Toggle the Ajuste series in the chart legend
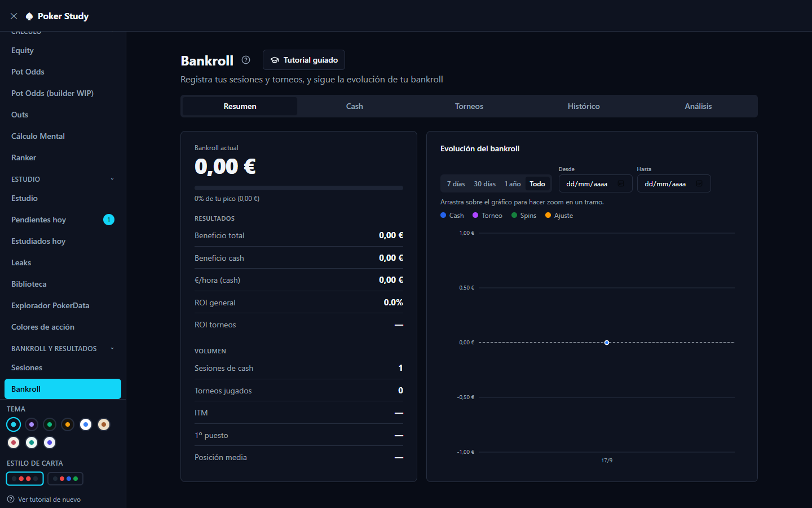The height and width of the screenshot is (508, 812). click(559, 216)
